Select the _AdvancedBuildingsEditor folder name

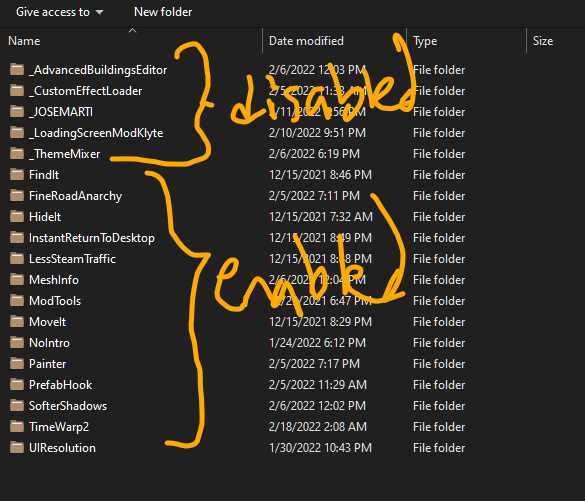click(98, 70)
